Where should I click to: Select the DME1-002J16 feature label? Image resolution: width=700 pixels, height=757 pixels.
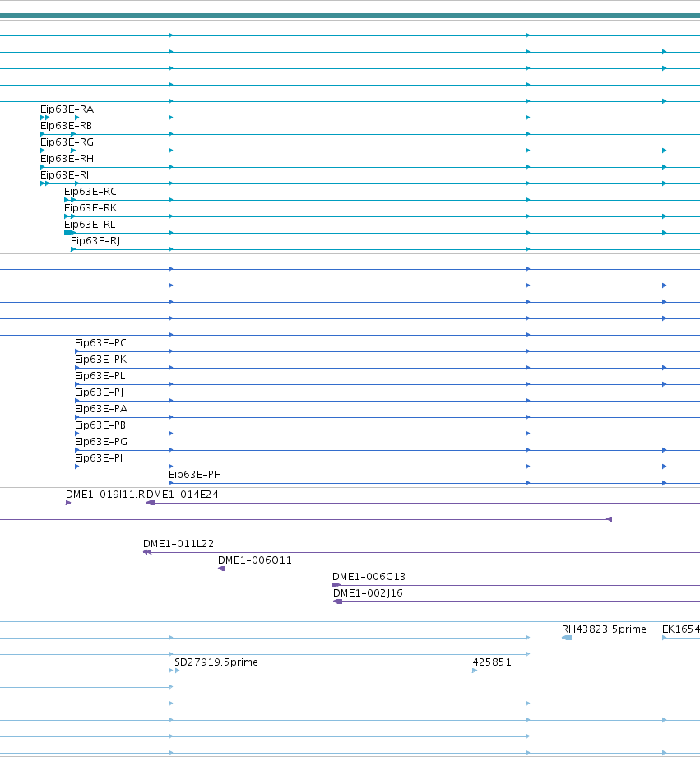pyautogui.click(x=368, y=593)
